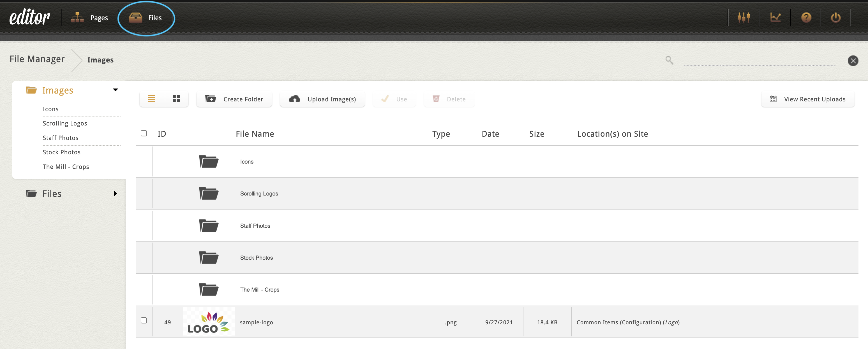Open the Pages tab
Viewport: 868px width, 349px height.
(90, 18)
